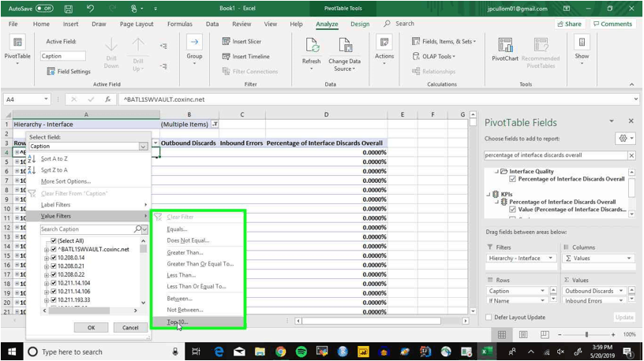Open Change Data Source
This screenshot has width=644, height=361.
(345, 54)
